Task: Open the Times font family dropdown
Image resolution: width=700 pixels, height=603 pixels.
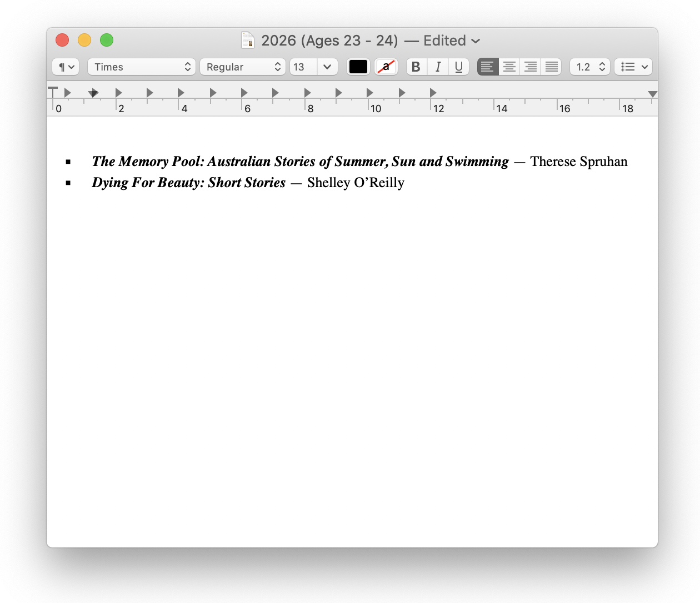Action: tap(142, 67)
